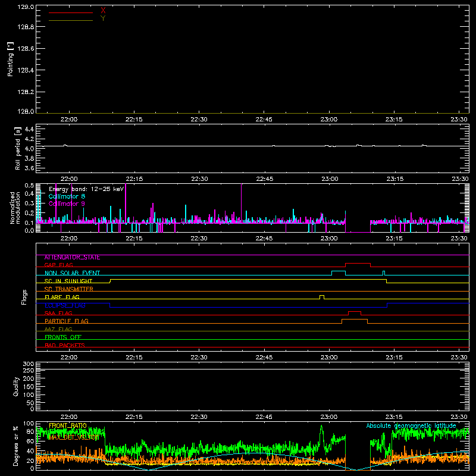The height and width of the screenshot is (476, 476).
Task: Click the PARTICLE_FLAG label
Action: point(67,321)
